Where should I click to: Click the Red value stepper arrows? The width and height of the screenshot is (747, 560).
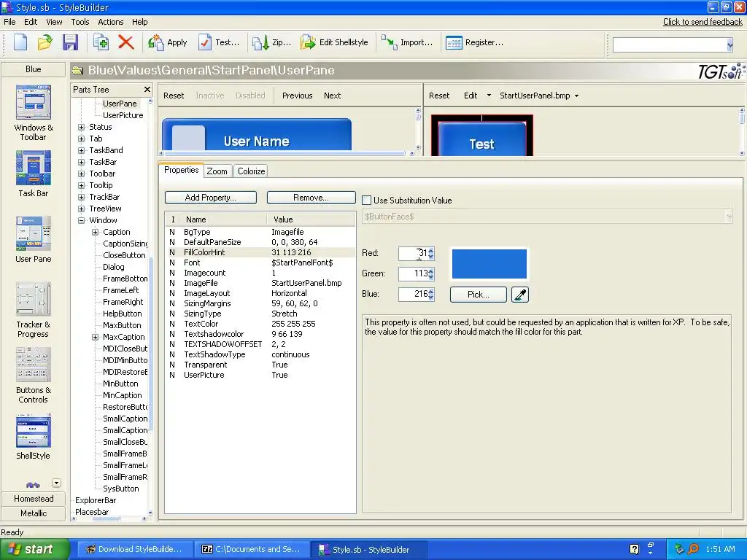[x=430, y=253]
